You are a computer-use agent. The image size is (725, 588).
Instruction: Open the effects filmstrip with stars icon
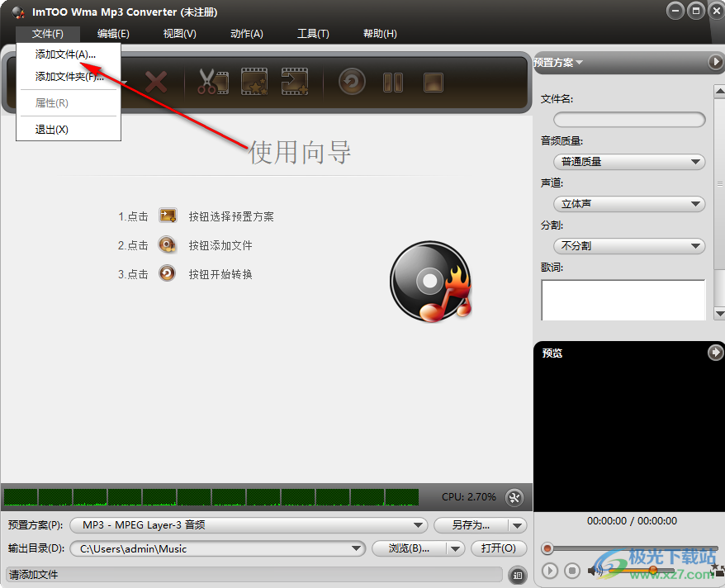(x=254, y=82)
